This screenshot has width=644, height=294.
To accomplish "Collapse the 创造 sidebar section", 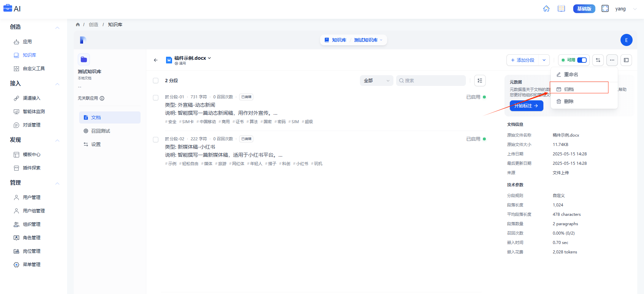I will tap(57, 28).
